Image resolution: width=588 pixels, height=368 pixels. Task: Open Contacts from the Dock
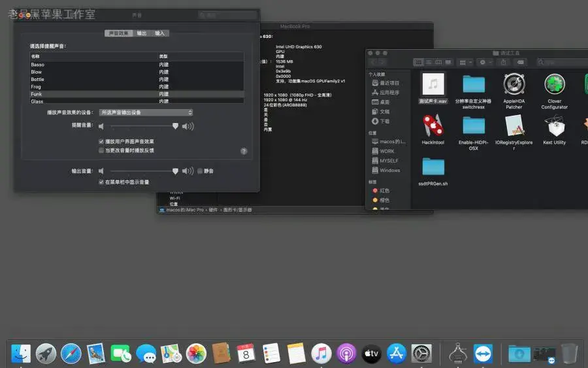(221, 354)
